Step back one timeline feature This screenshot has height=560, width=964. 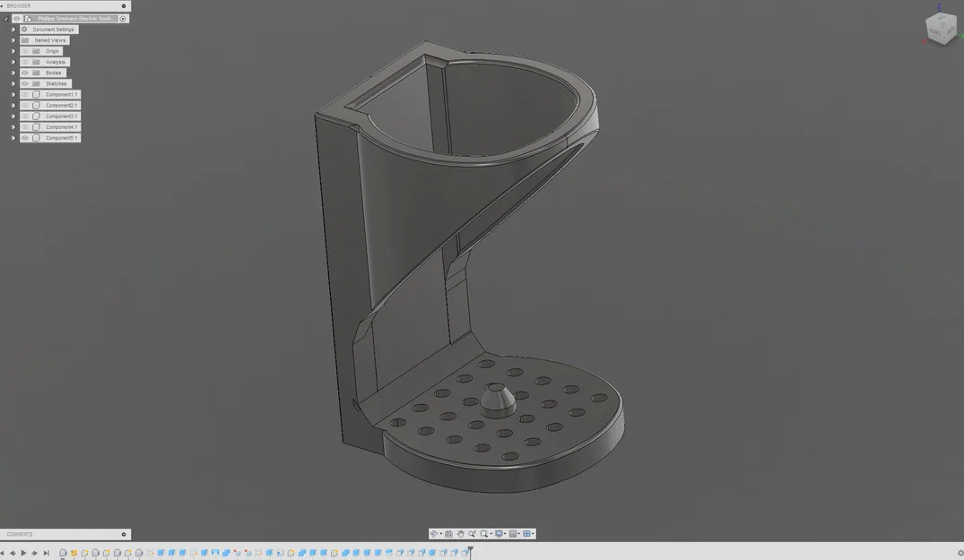tap(13, 553)
